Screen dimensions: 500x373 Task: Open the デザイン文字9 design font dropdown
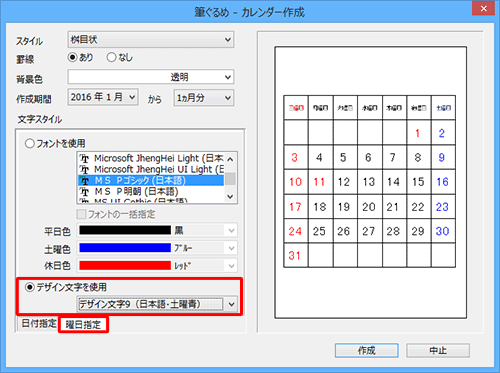tap(157, 304)
